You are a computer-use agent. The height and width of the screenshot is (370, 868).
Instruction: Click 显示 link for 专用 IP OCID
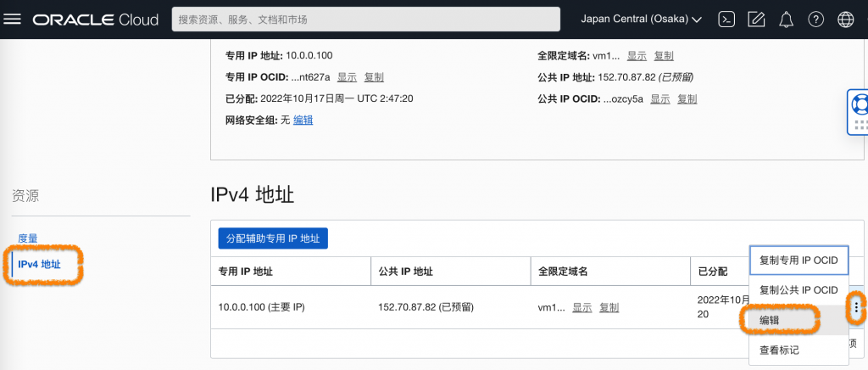coord(347,77)
